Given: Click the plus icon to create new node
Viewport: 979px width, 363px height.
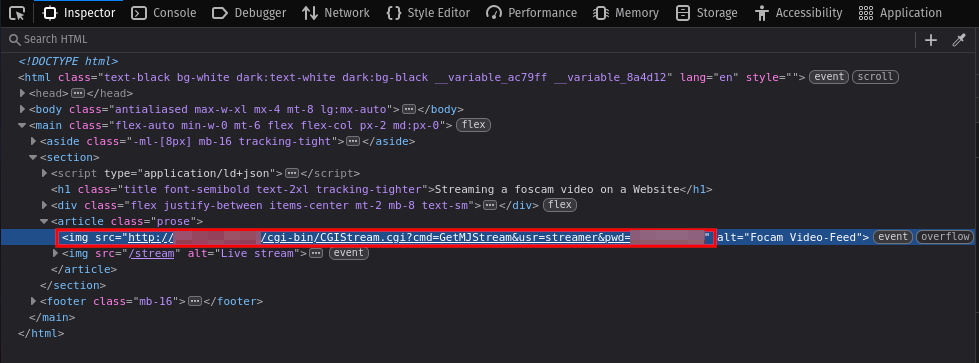Looking at the screenshot, I should pos(931,40).
